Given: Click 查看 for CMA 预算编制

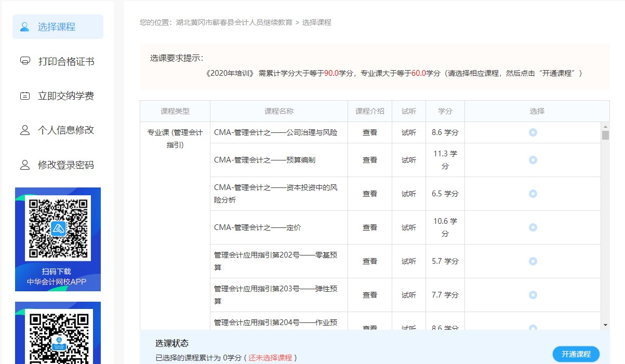Looking at the screenshot, I should click(370, 160).
